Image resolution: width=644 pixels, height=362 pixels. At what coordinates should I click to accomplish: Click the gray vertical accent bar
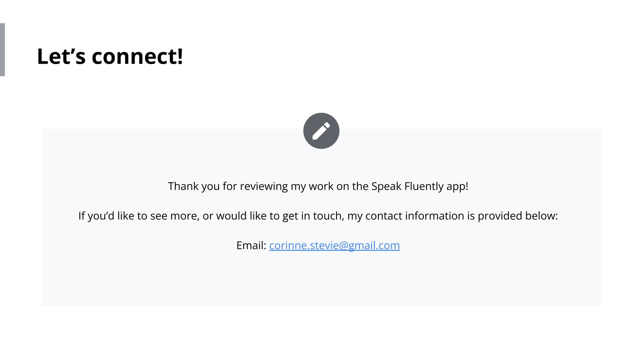click(x=2, y=50)
